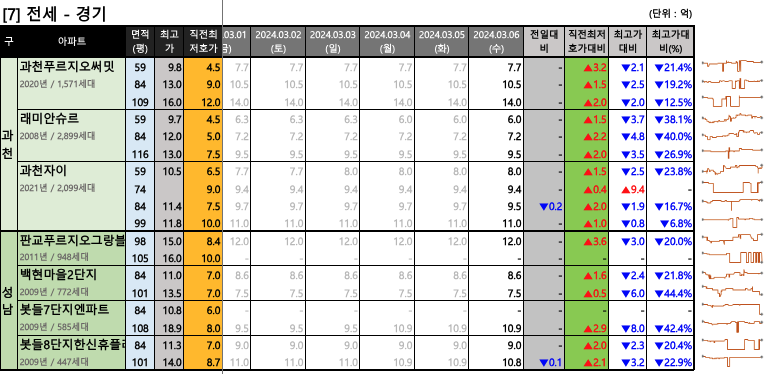Viewport: 769px width, 374px height.
Task: Select apartment name '봇들7단지엔파트'
Action: coord(64,310)
